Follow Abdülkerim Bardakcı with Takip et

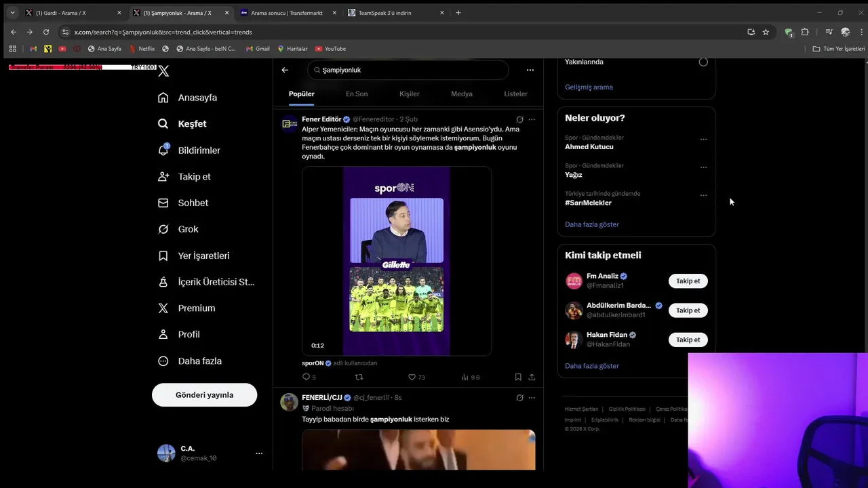pos(688,310)
